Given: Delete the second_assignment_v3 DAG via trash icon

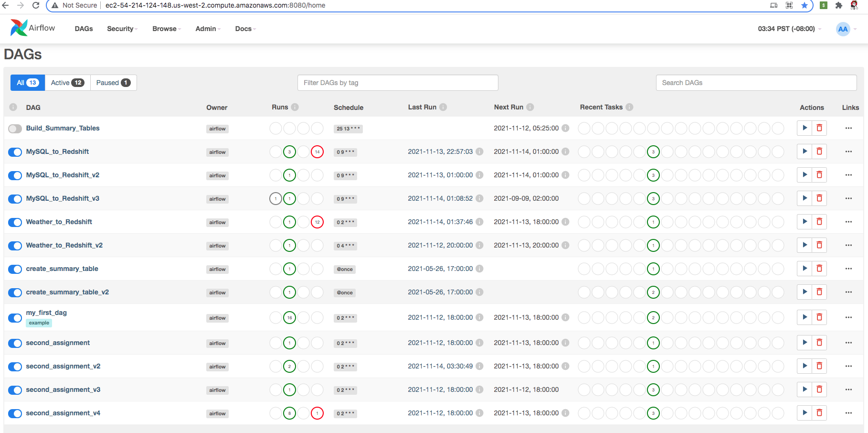Looking at the screenshot, I should (819, 390).
